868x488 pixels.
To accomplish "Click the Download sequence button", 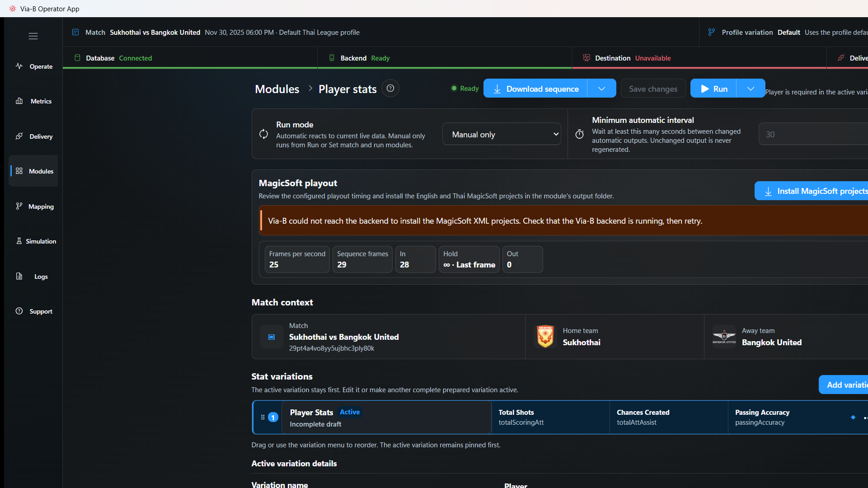I will tap(535, 89).
